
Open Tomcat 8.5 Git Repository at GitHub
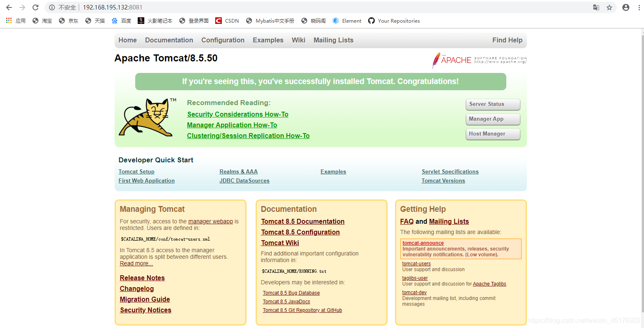coord(303,310)
